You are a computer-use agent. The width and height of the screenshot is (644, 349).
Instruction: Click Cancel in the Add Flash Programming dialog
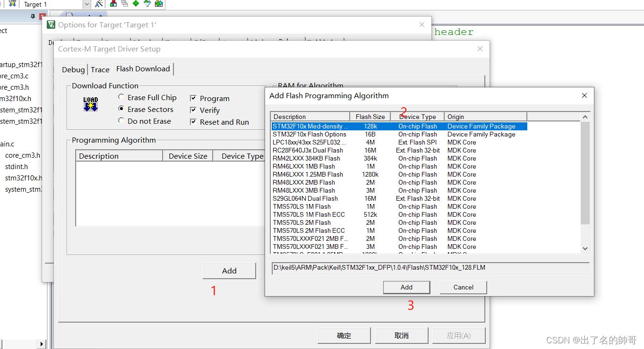click(463, 287)
